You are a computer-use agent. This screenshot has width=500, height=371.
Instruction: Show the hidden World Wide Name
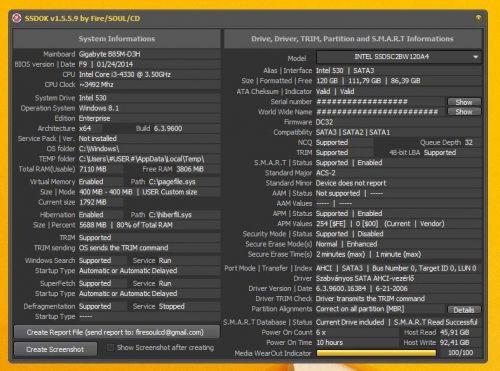point(464,112)
